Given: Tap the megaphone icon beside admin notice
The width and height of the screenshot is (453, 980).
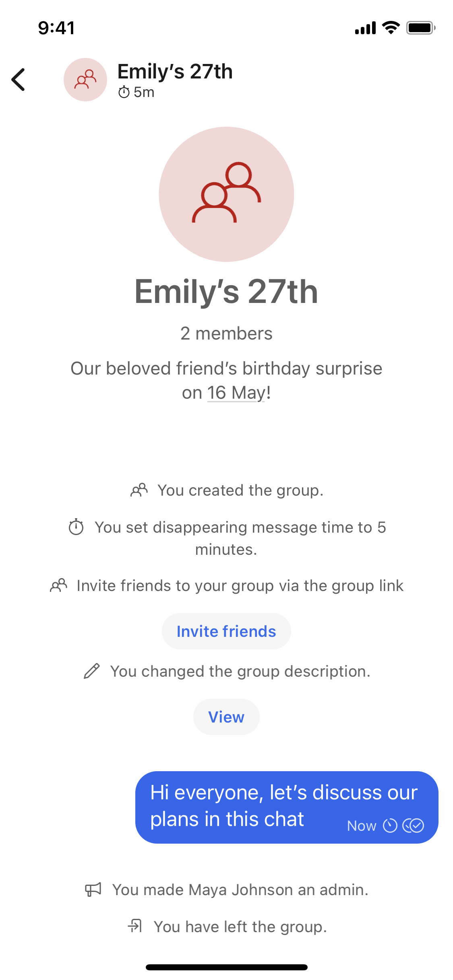Looking at the screenshot, I should pyautogui.click(x=93, y=889).
